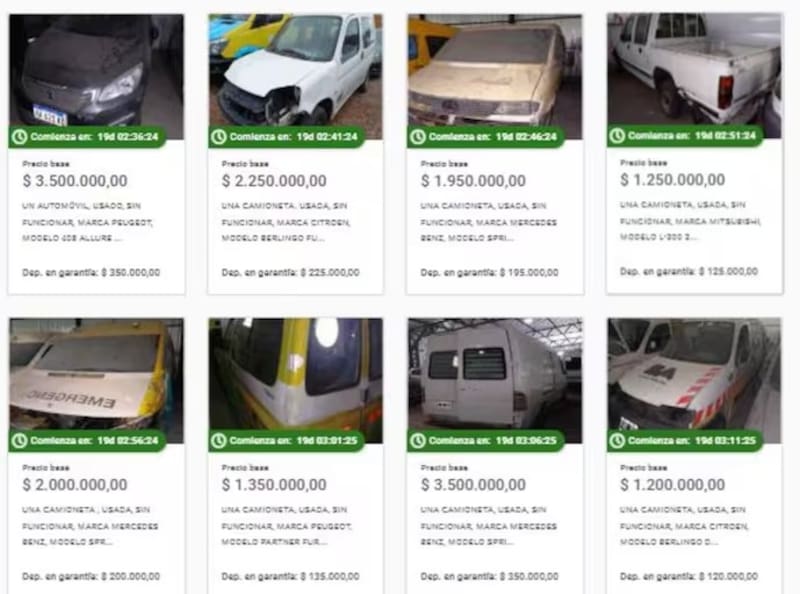800x594 pixels.
Task: Click clock icon on white Citroen Berlingo card
Action: [219, 137]
